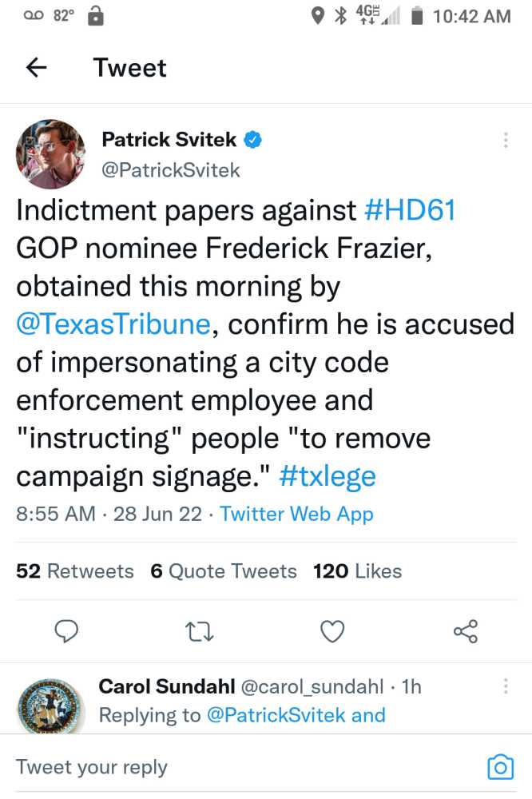Open the #txlege hashtag
This screenshot has height=799, width=532.
(328, 476)
